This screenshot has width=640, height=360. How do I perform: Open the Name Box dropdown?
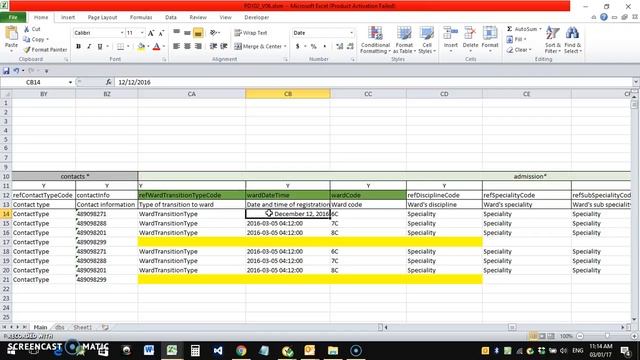click(70, 82)
